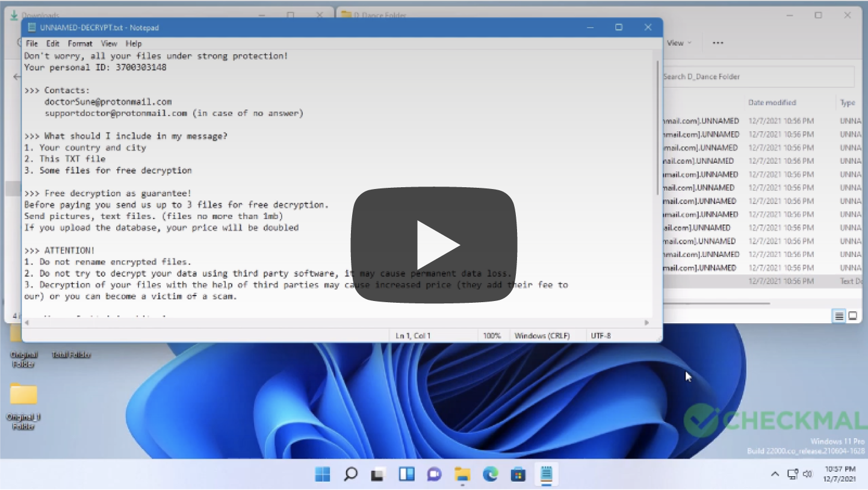This screenshot has height=490, width=868.
Task: Click the Notepad title bar app icon
Action: click(x=32, y=27)
